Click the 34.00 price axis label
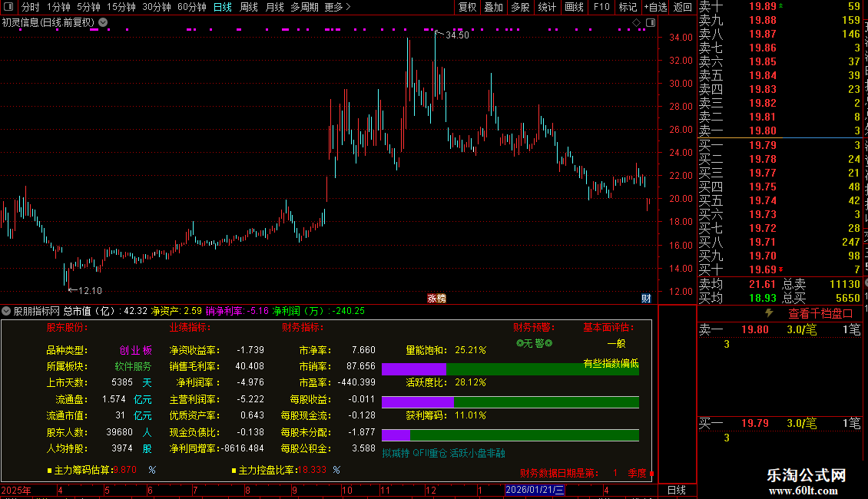The width and height of the screenshot is (868, 499). (x=681, y=37)
